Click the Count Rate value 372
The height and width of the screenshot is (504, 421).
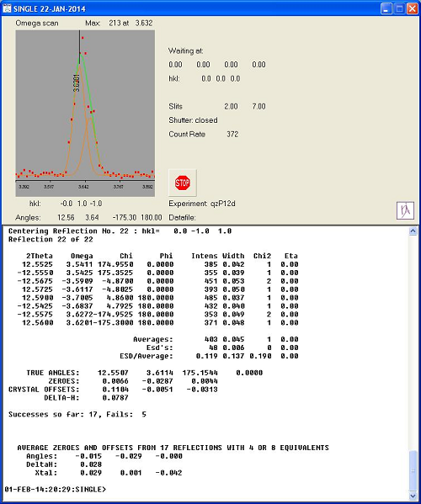coord(232,134)
